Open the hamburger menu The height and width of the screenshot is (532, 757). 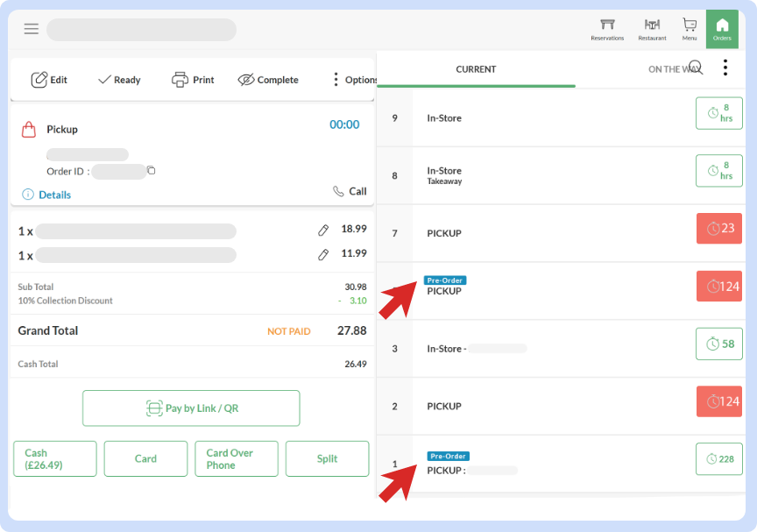[x=32, y=29]
